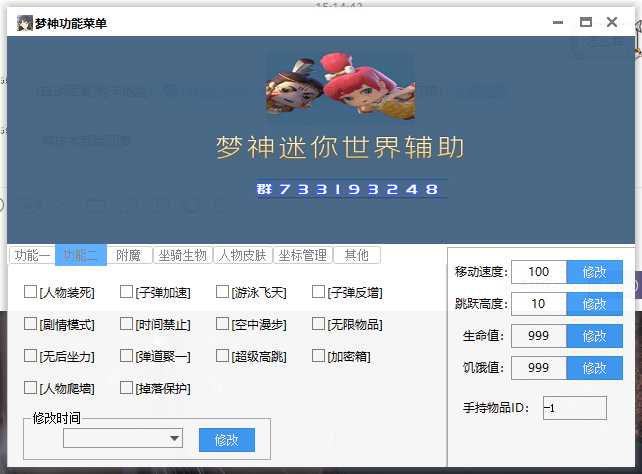642x474 pixels.
Task: Apply 移动速度 with its 修改 button
Action: 595,272
